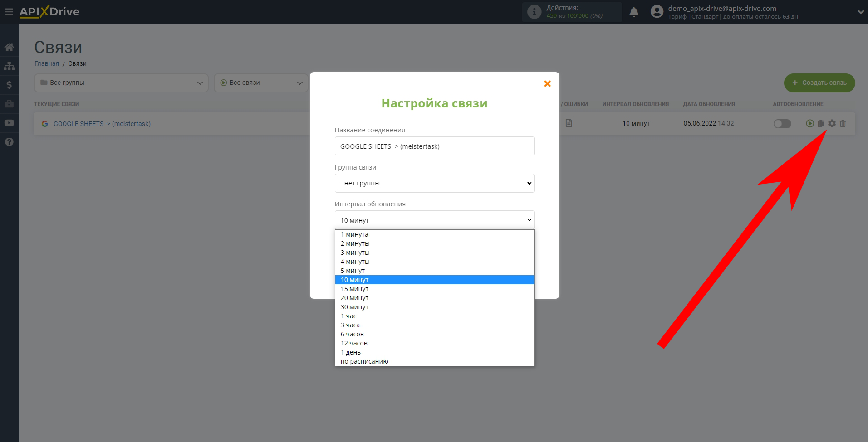This screenshot has height=442, width=868.
Task: Toggle auto-update switch for the connection
Action: tap(782, 124)
